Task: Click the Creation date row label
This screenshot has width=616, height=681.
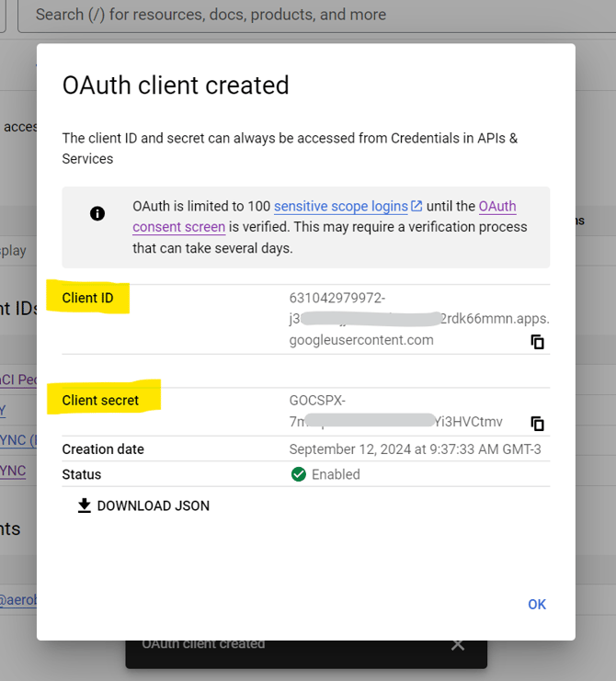Action: point(103,449)
